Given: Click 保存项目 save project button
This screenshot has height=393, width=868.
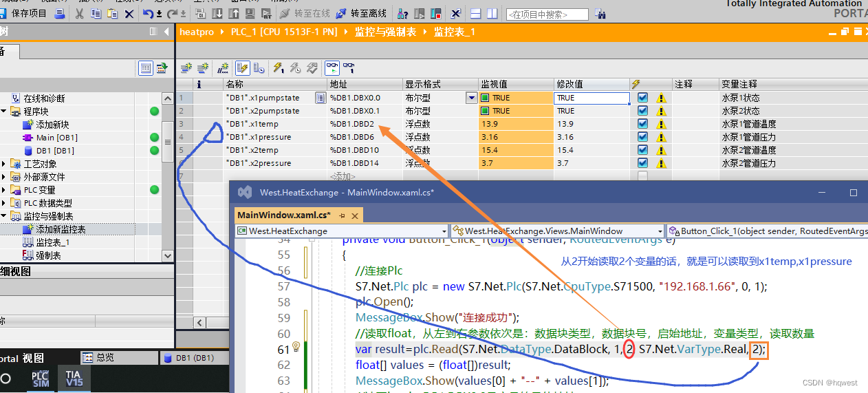Looking at the screenshot, I should [x=25, y=14].
